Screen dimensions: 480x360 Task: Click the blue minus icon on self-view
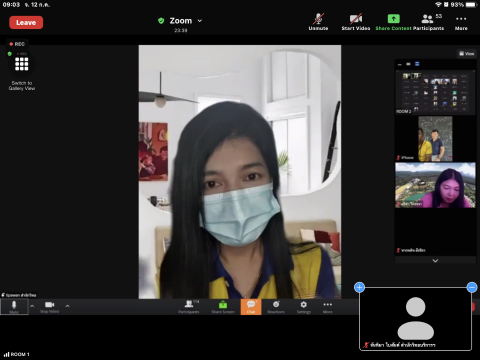pos(472,287)
